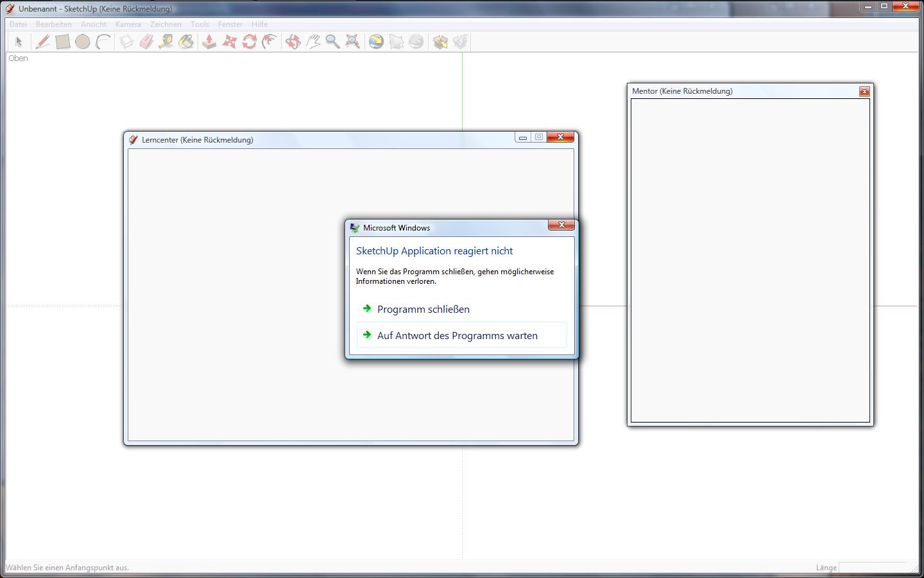Open the Datei menu
Screen dimensions: 924x578
(18, 24)
